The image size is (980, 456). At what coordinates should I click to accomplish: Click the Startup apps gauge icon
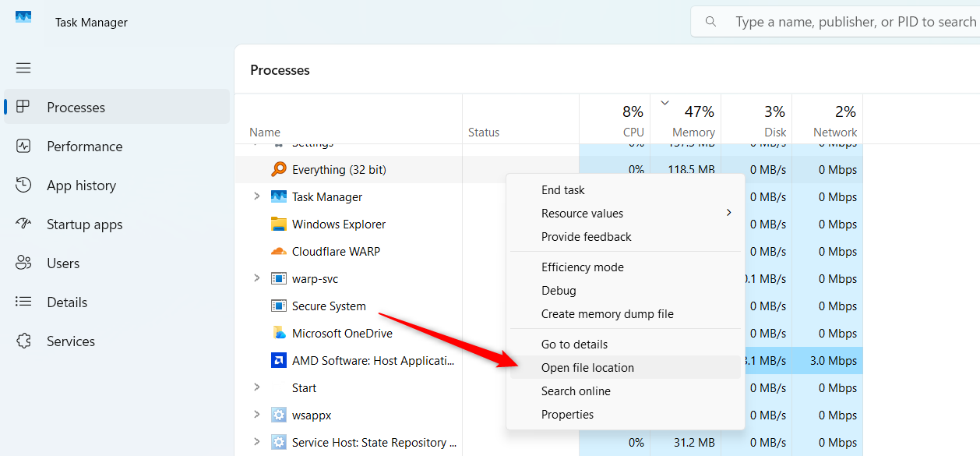[23, 224]
